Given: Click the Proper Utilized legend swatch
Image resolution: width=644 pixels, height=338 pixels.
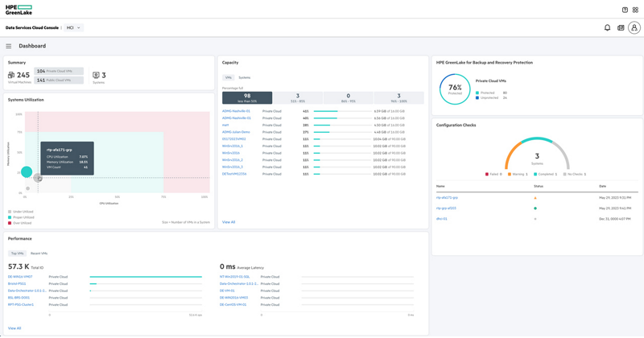Looking at the screenshot, I should coord(10,217).
